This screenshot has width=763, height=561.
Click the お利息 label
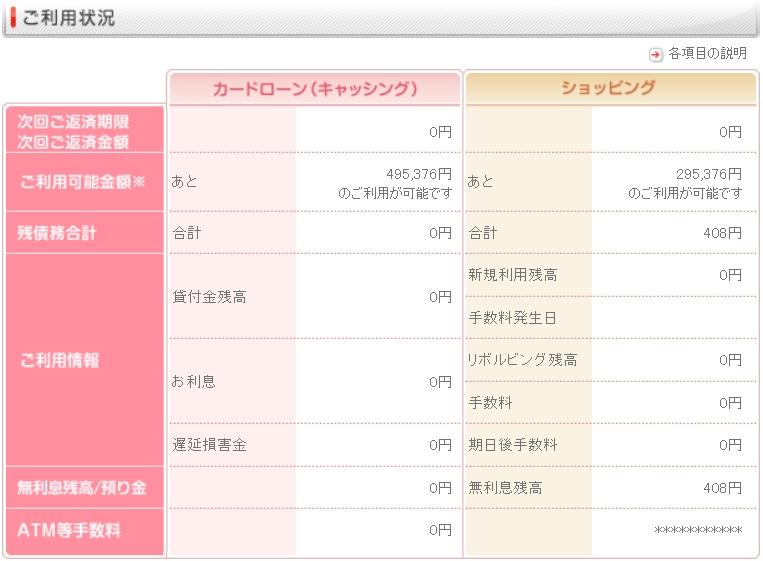point(194,382)
